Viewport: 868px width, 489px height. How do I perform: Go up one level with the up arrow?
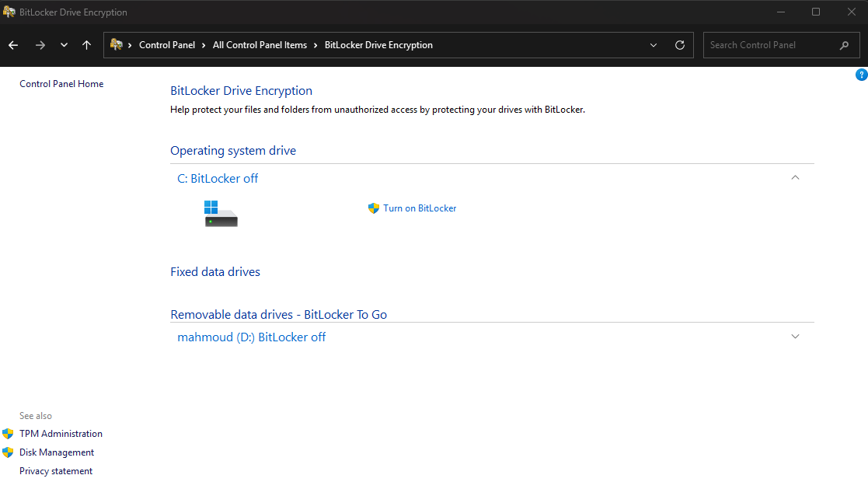86,45
